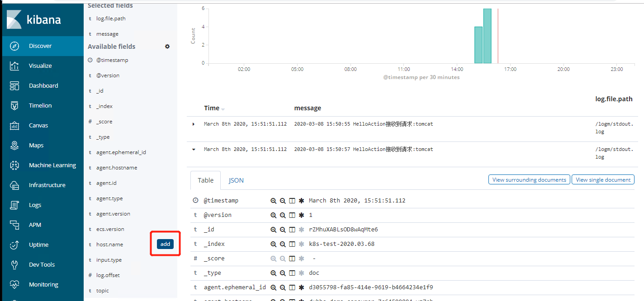
Task: Open Discover compass icon in sidebar
Action: 14,46
